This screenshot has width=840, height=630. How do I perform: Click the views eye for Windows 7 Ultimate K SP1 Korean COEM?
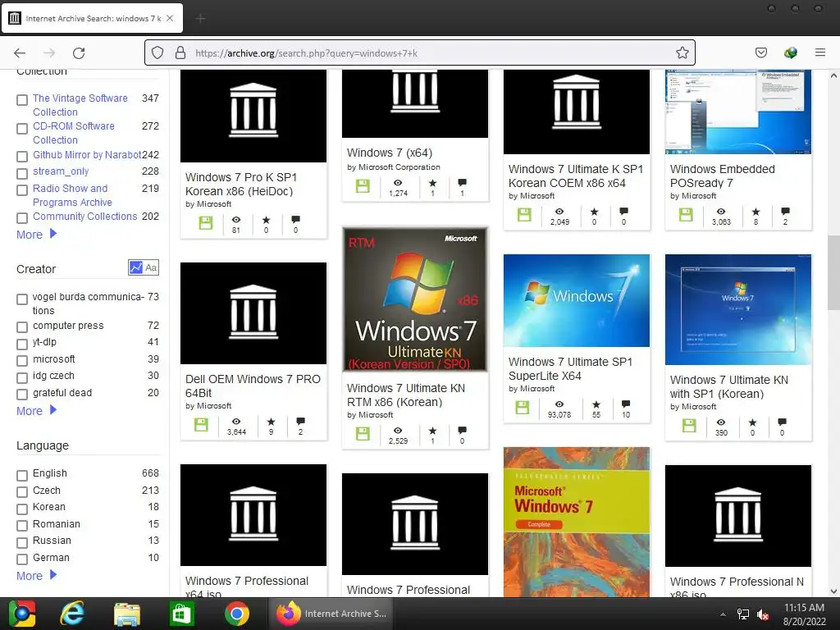[559, 212]
